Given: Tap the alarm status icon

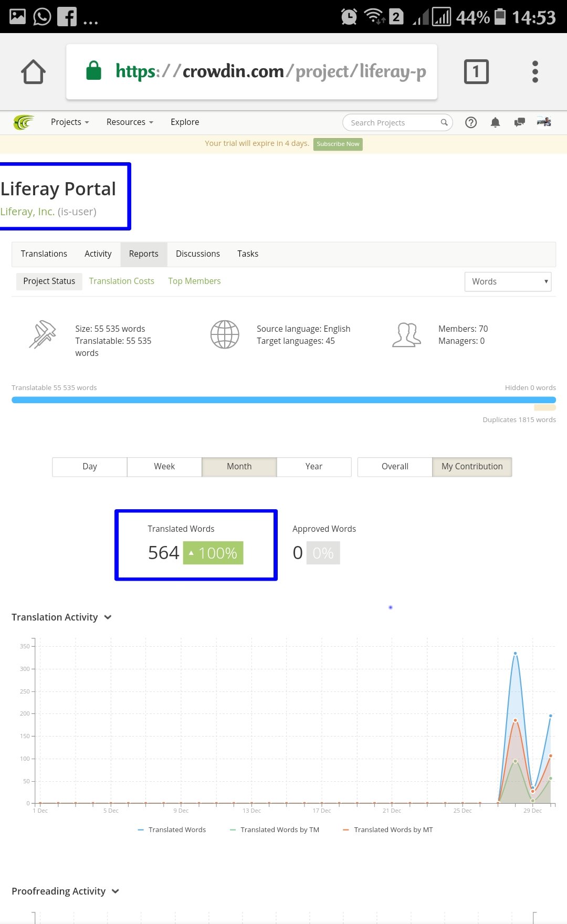Looking at the screenshot, I should point(349,17).
